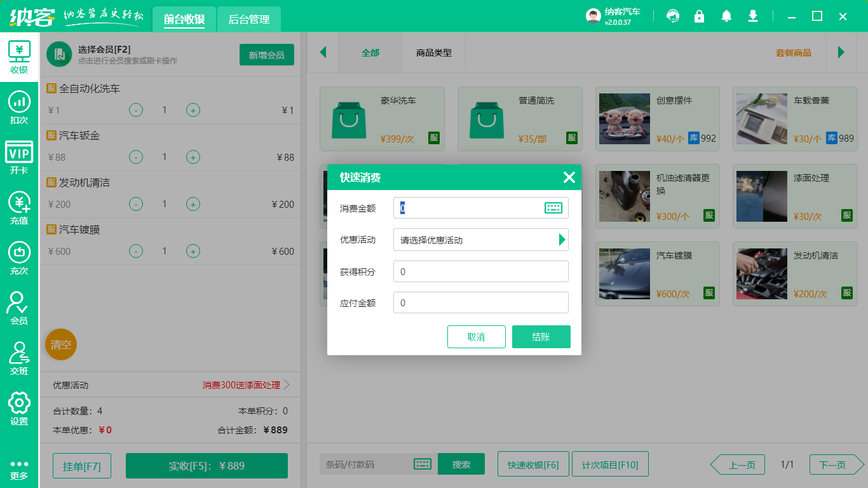Viewport: 868px width, 488px height.
Task: Open the 商品类型 category tab
Action: 434,53
